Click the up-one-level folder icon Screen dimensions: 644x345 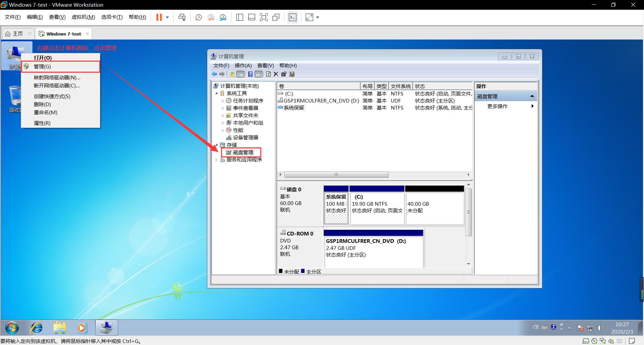(232, 74)
